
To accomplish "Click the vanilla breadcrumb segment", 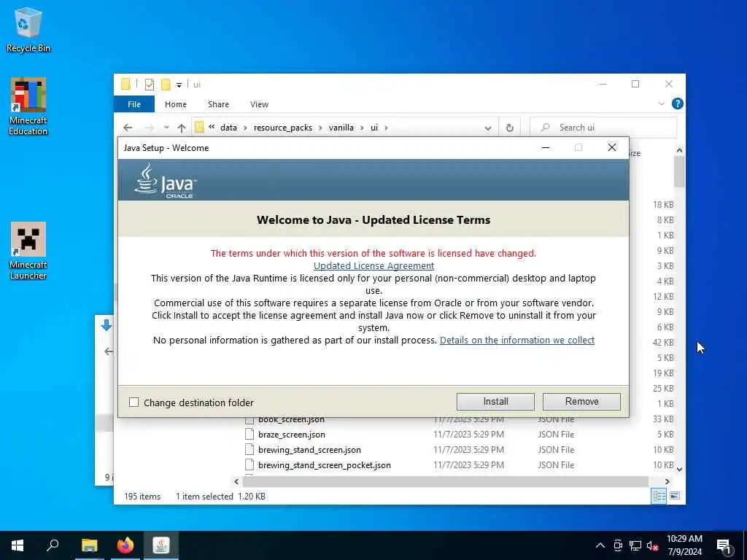I will (341, 128).
